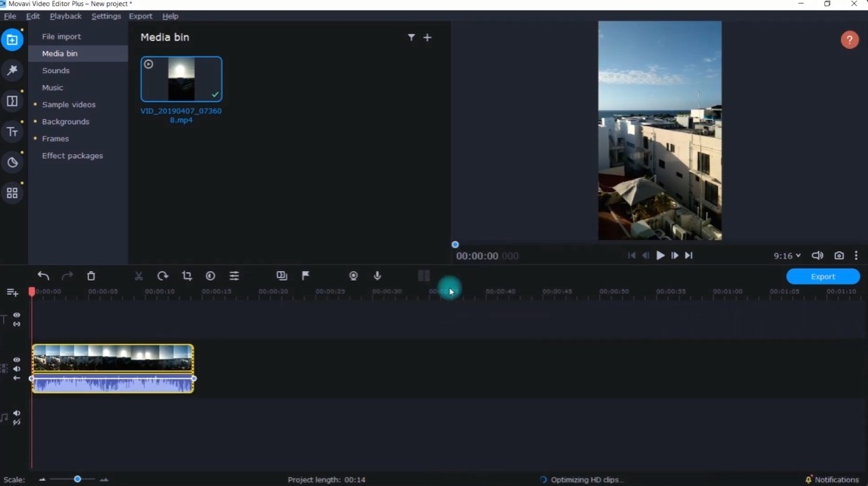Delete selected clip with trash icon
This screenshot has height=486, width=868.
pyautogui.click(x=92, y=275)
